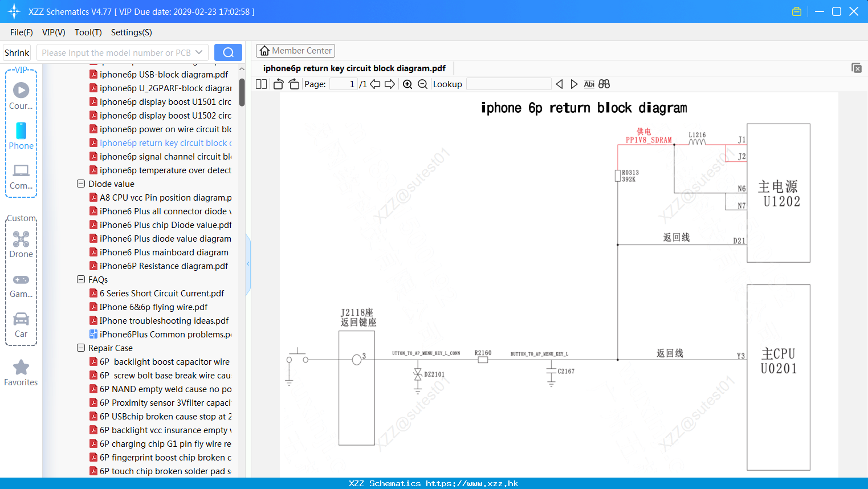
Task: Find next lookup result triangle
Action: click(574, 84)
